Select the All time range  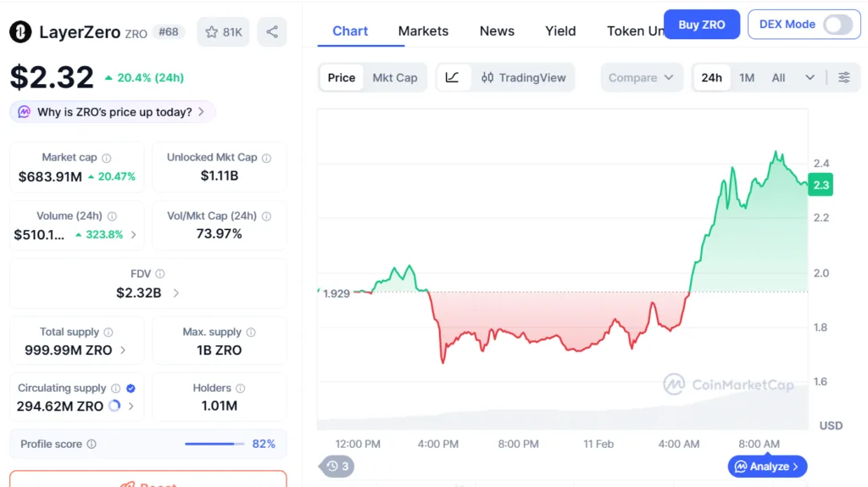tap(778, 77)
